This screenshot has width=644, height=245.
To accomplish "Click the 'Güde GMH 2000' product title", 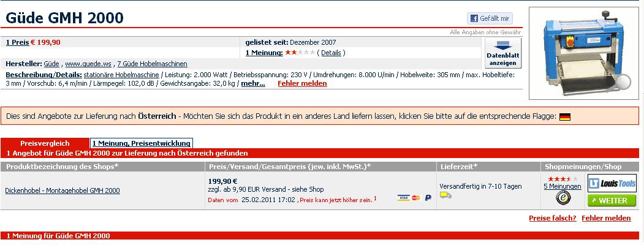I will pyautogui.click(x=64, y=18).
